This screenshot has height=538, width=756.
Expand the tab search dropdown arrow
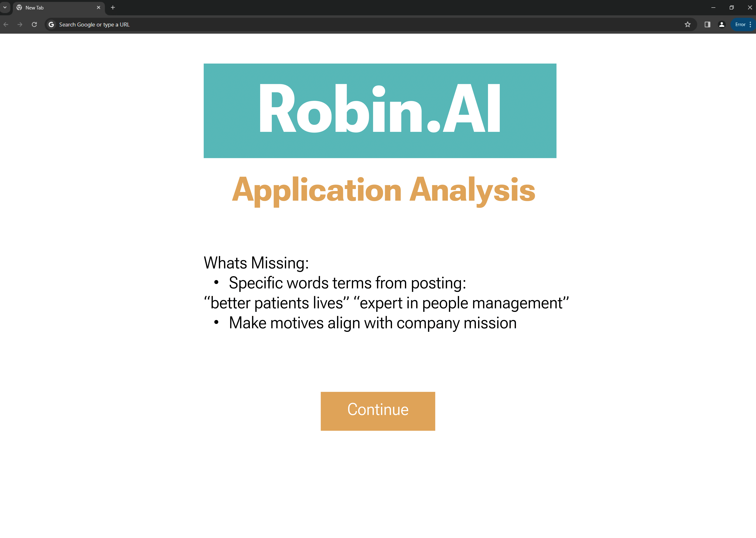pyautogui.click(x=5, y=7)
